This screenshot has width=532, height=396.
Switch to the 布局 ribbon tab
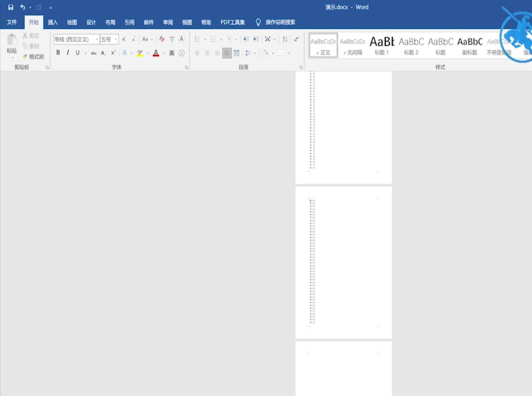(110, 22)
